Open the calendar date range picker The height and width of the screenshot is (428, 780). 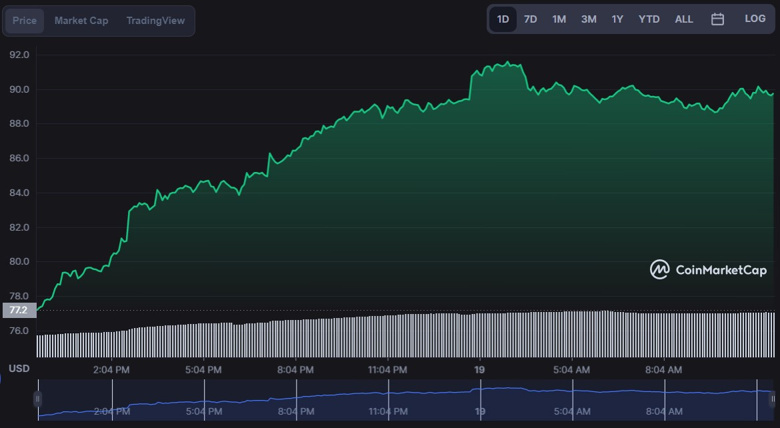[717, 19]
